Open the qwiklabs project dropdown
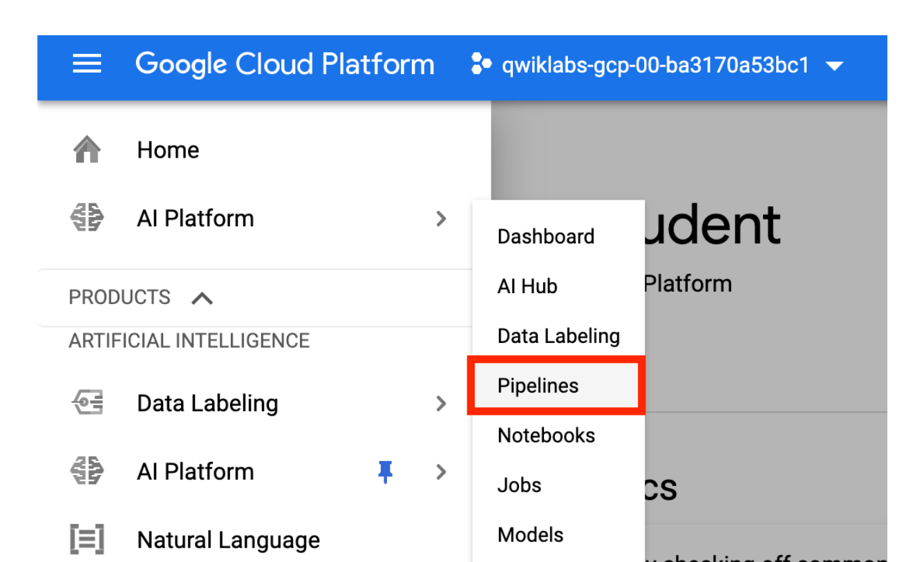The width and height of the screenshot is (924, 562). (x=835, y=66)
